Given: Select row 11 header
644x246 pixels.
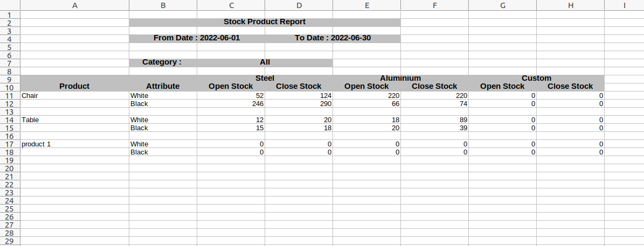Looking at the screenshot, I should pos(10,95).
